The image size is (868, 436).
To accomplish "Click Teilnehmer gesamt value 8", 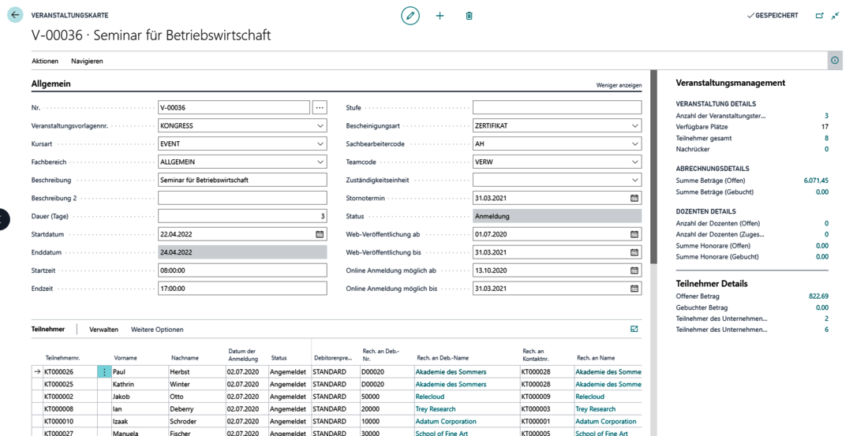I will point(826,138).
